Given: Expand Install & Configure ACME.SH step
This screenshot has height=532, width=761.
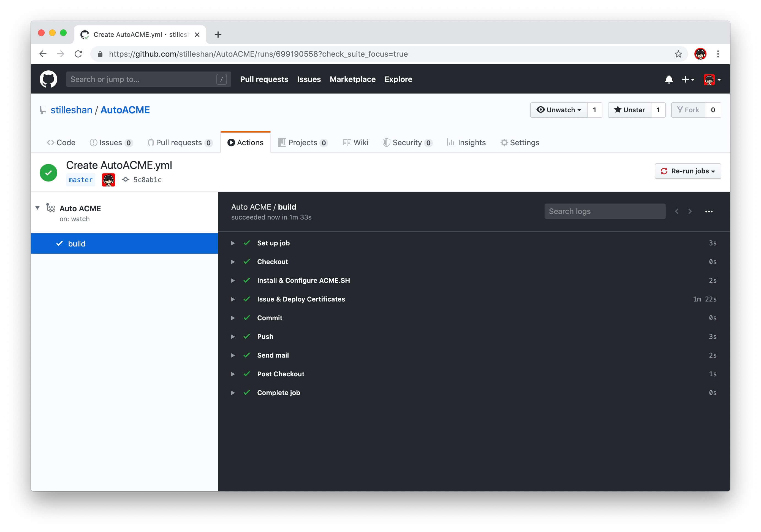Looking at the screenshot, I should pos(233,280).
